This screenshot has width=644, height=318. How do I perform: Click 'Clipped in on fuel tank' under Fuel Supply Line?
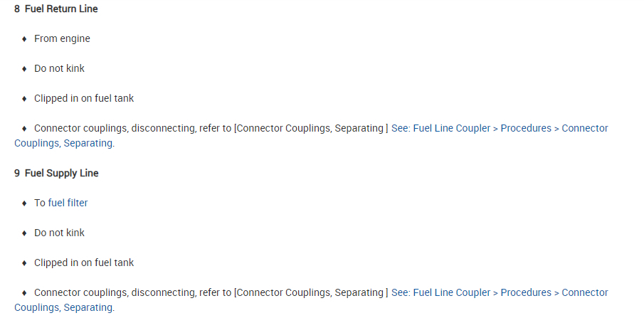point(84,263)
